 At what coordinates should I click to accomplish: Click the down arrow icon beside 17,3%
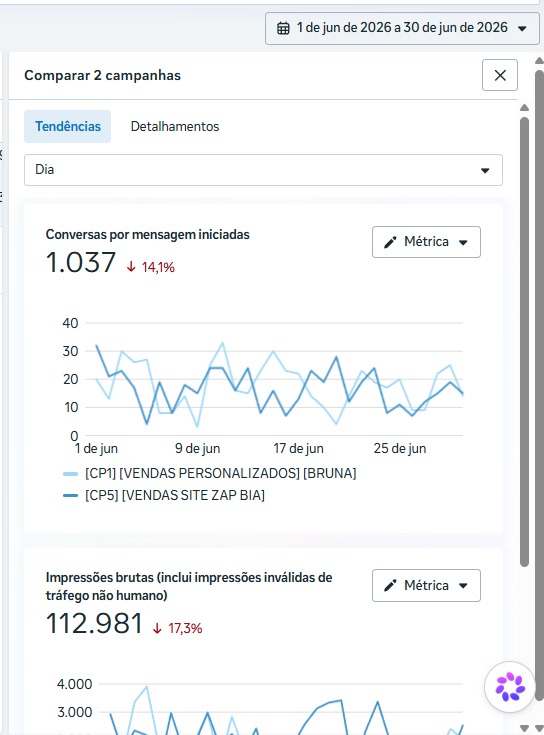(x=157, y=628)
